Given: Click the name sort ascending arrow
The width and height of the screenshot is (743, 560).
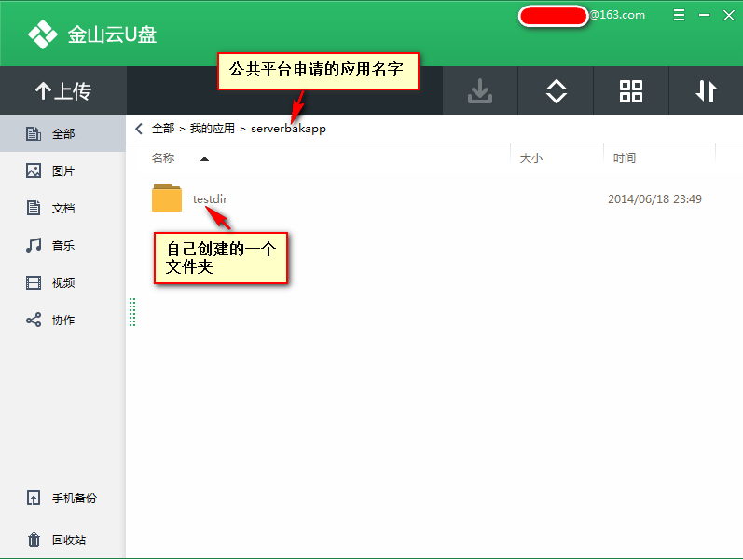Looking at the screenshot, I should [x=204, y=158].
